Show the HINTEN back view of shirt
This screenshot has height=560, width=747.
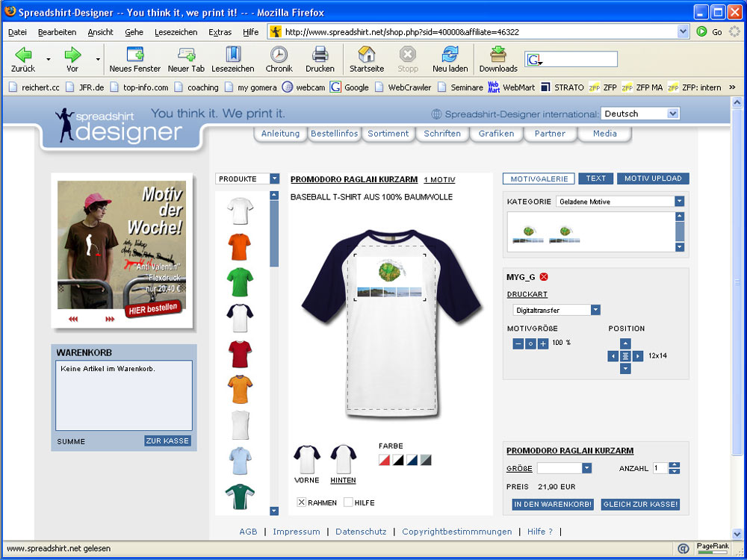click(x=344, y=464)
